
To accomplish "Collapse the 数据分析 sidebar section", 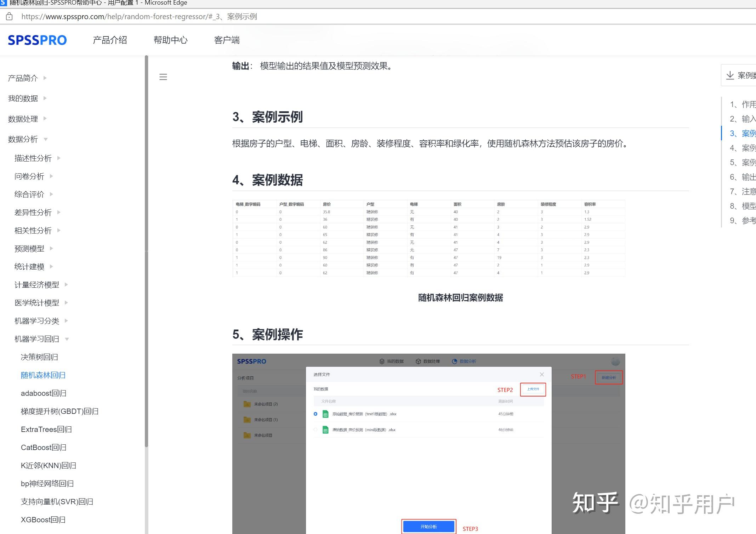I will coord(46,139).
